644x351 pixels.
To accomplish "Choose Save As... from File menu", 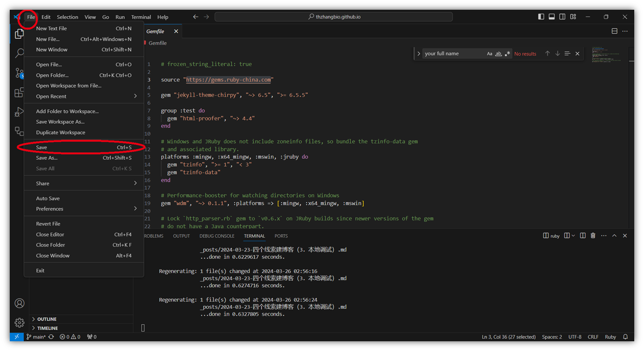I will pyautogui.click(x=47, y=158).
